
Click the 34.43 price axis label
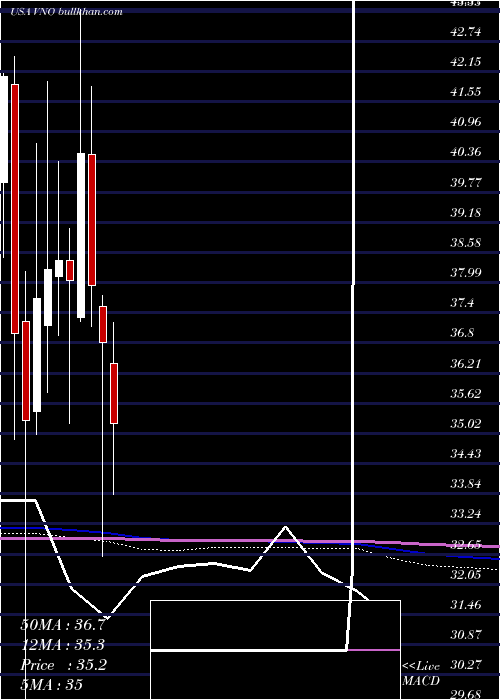[466, 454]
